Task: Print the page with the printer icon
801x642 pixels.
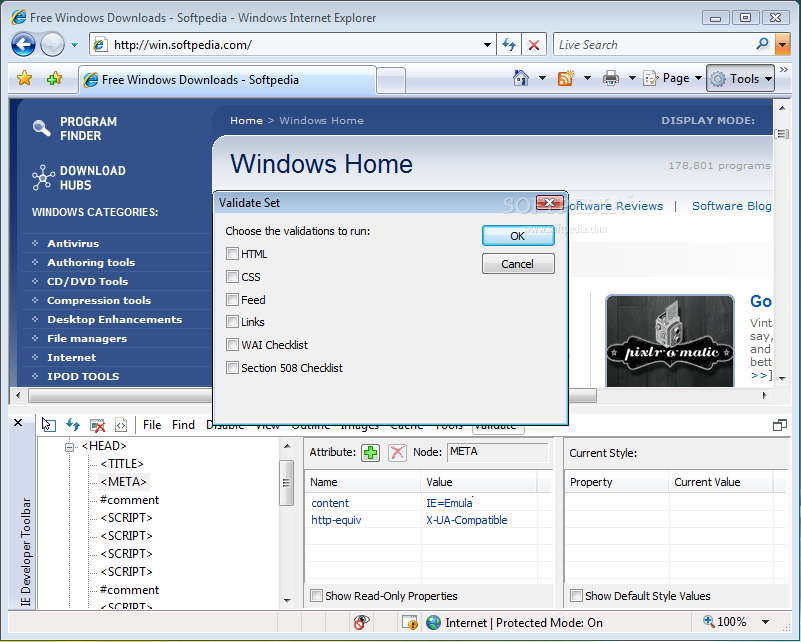Action: tap(610, 78)
